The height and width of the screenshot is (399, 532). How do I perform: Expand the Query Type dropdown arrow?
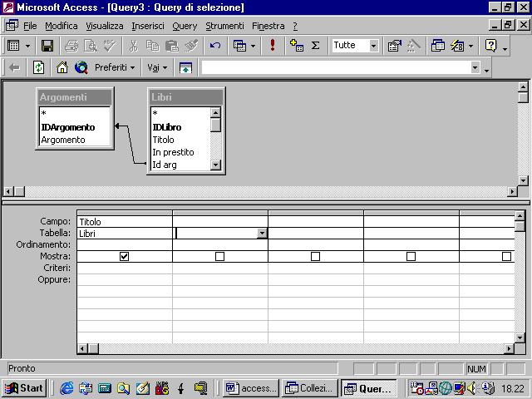[x=253, y=46]
